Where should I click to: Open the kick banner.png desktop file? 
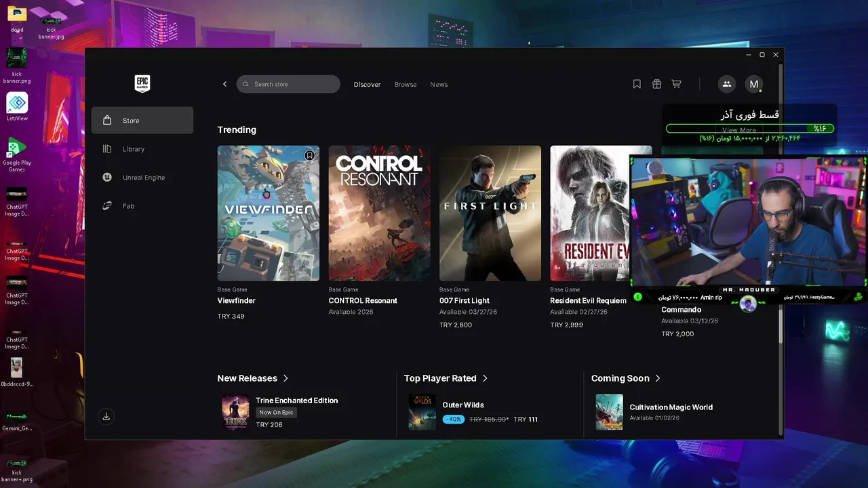click(17, 66)
